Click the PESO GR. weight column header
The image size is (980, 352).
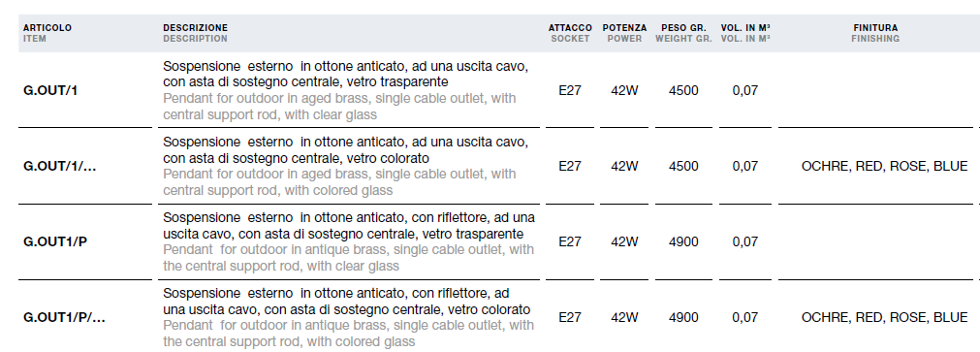tap(683, 33)
